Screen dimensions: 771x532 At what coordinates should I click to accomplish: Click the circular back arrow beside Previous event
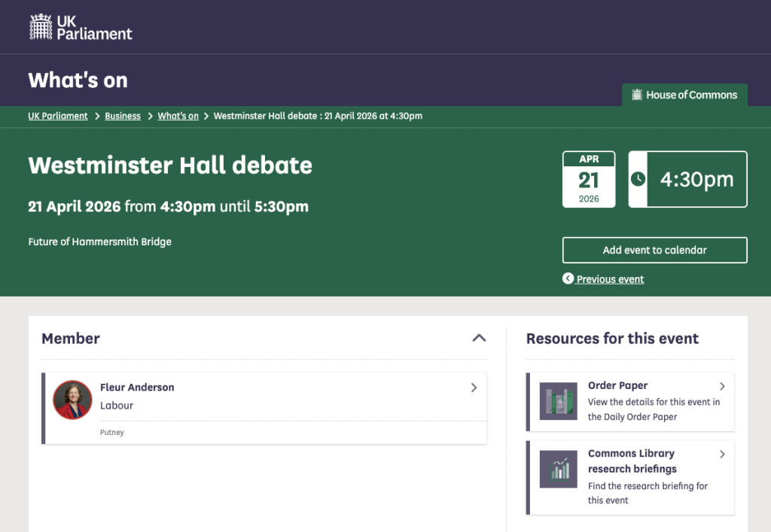(x=568, y=278)
